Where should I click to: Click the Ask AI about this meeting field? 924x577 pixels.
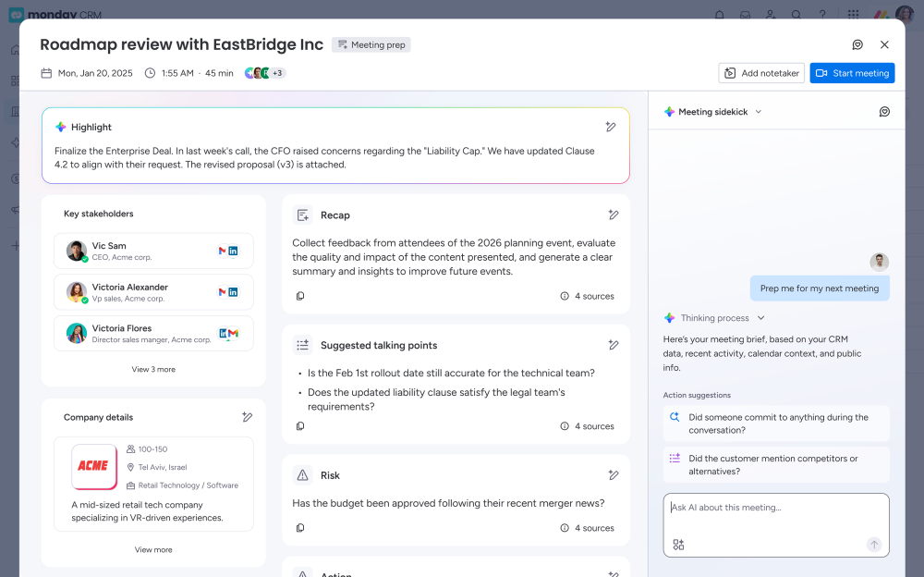pyautogui.click(x=776, y=508)
